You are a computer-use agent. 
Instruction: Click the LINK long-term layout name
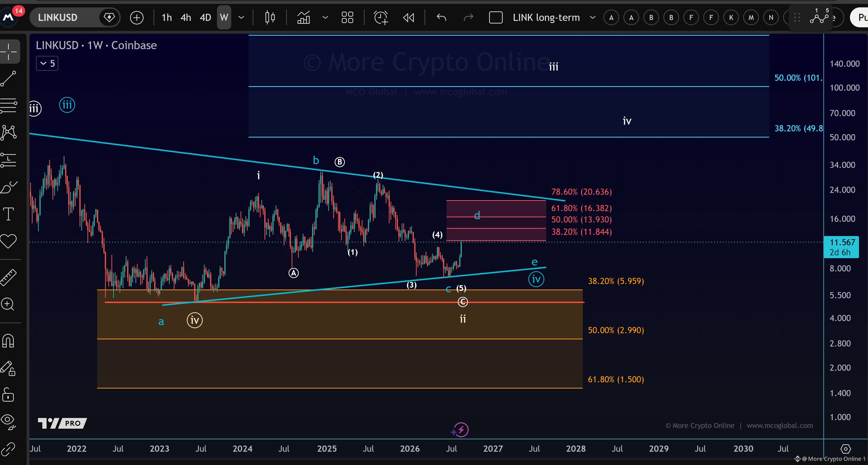tap(546, 18)
